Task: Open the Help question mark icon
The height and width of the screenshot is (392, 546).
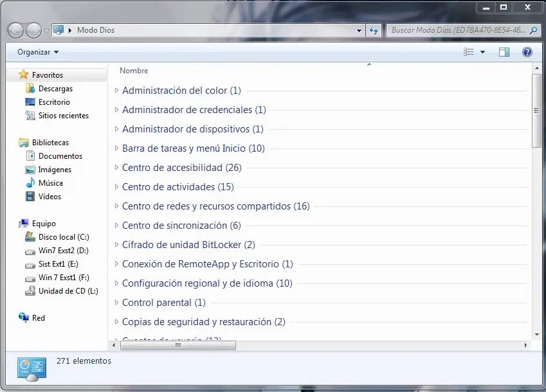Action: point(527,52)
